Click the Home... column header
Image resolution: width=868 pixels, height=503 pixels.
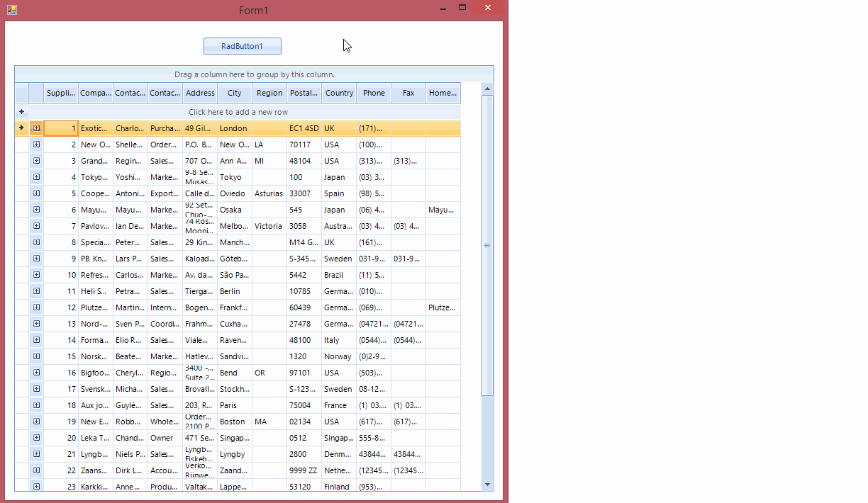(443, 93)
